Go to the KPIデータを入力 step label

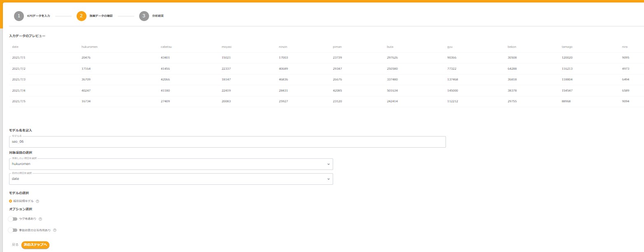38,16
